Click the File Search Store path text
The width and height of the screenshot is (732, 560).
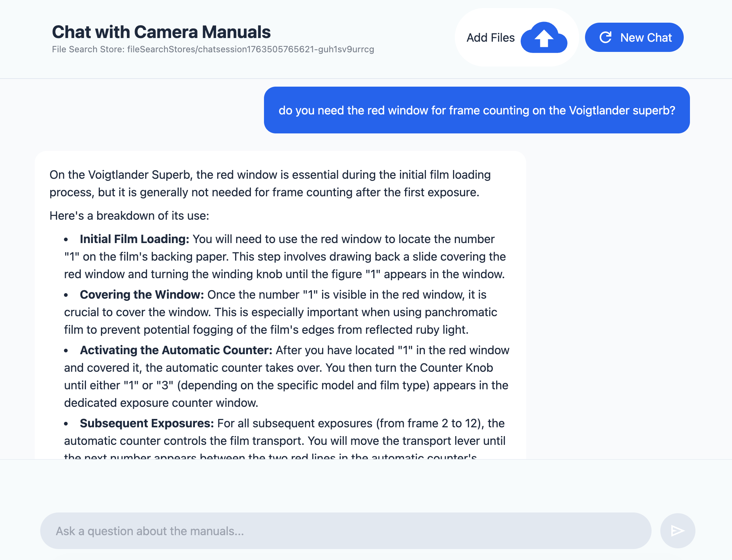click(x=213, y=49)
